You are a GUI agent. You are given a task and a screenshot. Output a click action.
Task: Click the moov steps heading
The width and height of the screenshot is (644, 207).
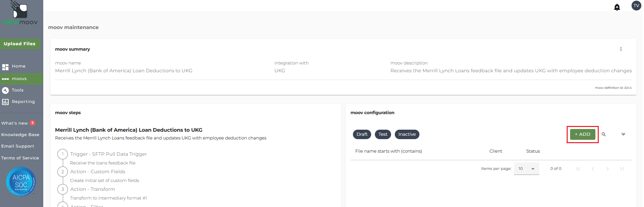click(68, 113)
